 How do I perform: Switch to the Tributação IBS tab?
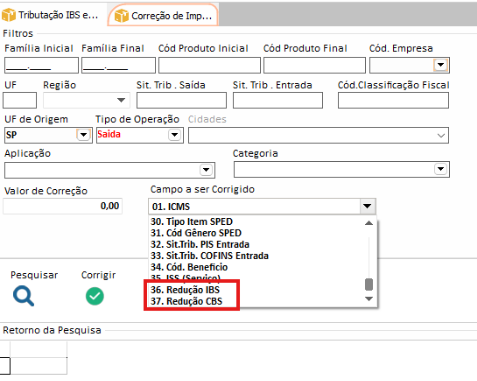click(53, 15)
